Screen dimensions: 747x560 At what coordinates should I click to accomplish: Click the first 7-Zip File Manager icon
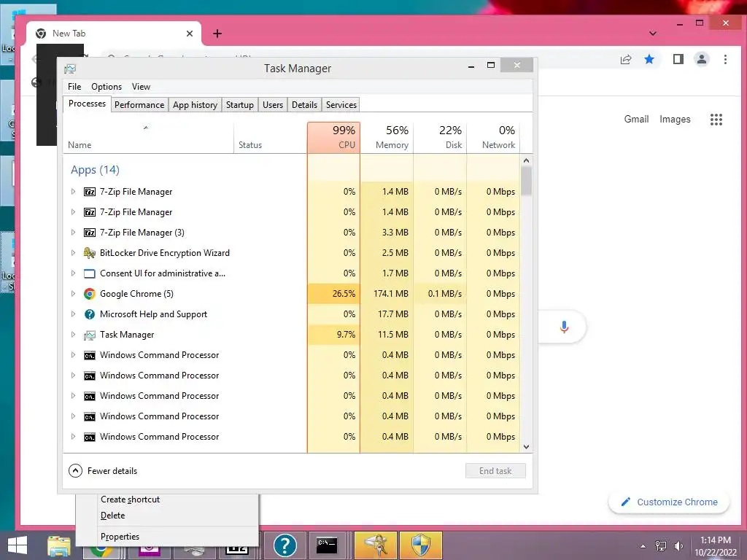click(x=90, y=192)
